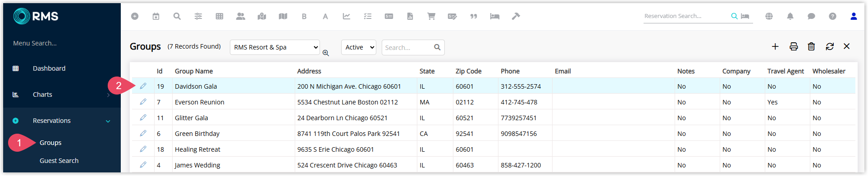
Task: Click the letter A toolbar icon
Action: 325,16
